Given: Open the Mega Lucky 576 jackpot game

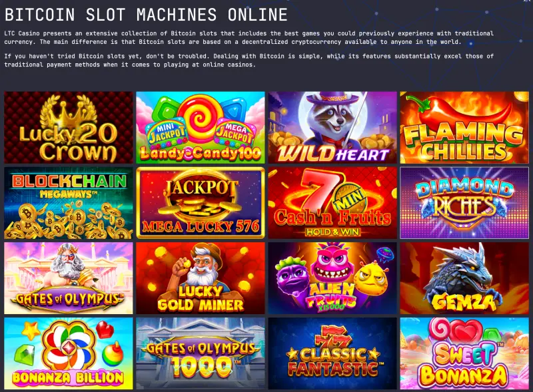Looking at the screenshot, I should pyautogui.click(x=201, y=203).
